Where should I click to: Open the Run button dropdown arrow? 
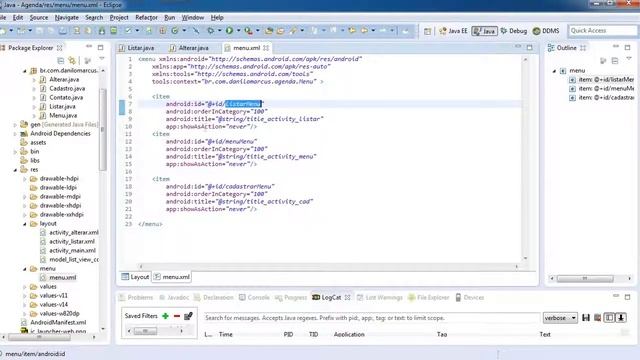click(238, 31)
